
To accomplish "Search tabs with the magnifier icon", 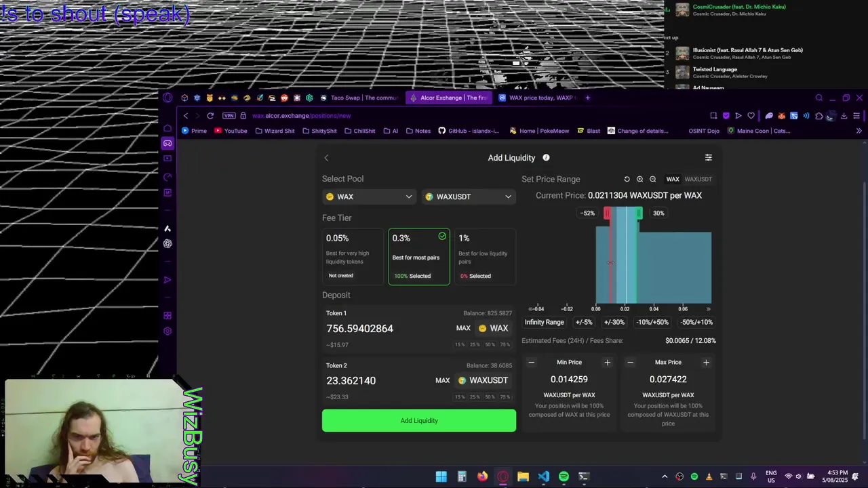I will [819, 98].
